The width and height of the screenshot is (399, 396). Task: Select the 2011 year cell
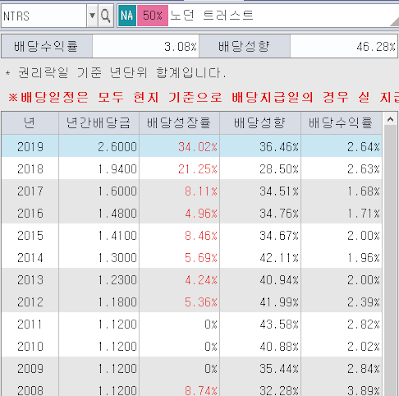pos(30,324)
